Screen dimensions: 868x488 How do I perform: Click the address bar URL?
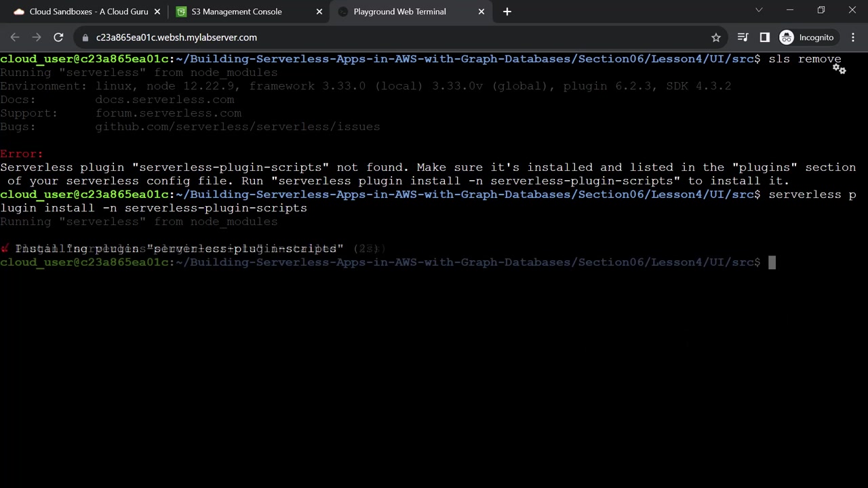tap(176, 37)
